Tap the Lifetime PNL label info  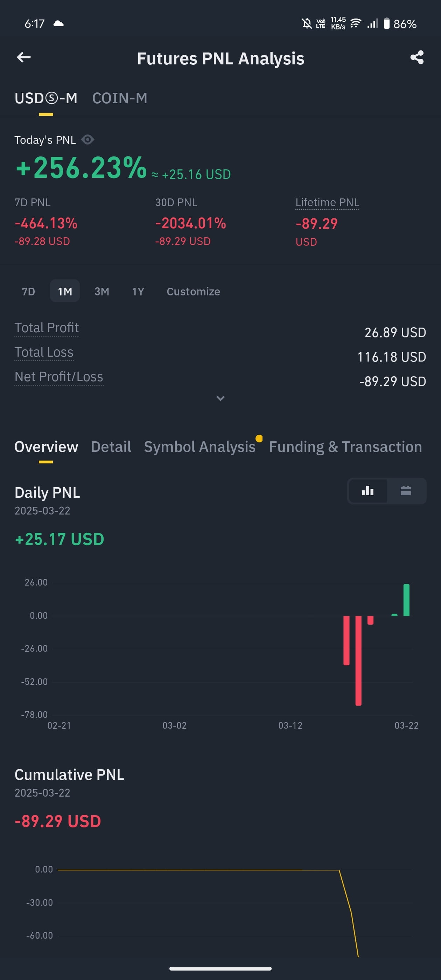327,202
